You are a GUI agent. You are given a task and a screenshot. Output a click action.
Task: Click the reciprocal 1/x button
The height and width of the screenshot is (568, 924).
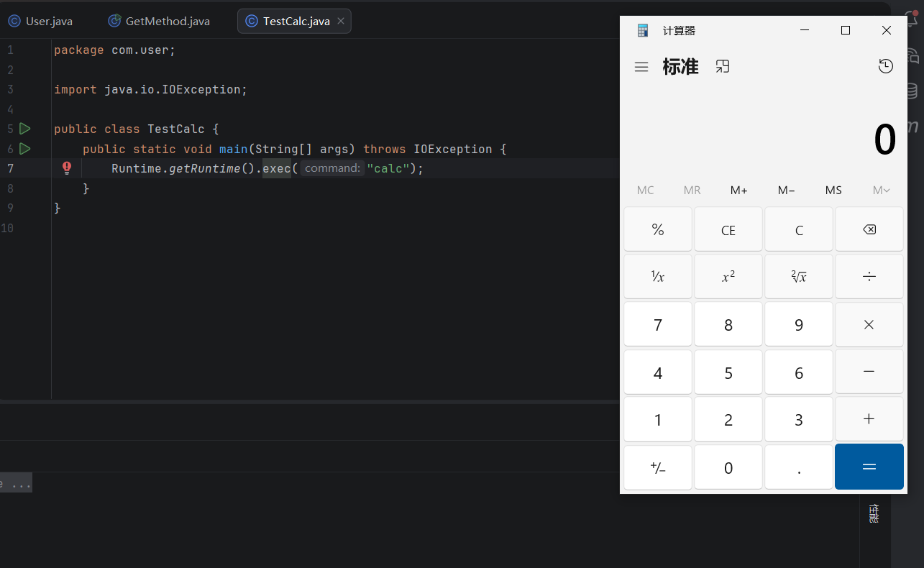[657, 277]
